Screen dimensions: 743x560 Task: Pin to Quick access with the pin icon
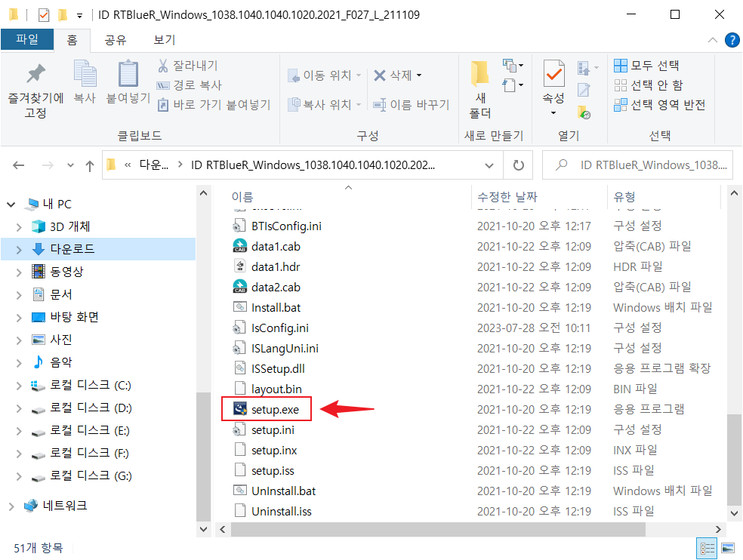[x=35, y=90]
